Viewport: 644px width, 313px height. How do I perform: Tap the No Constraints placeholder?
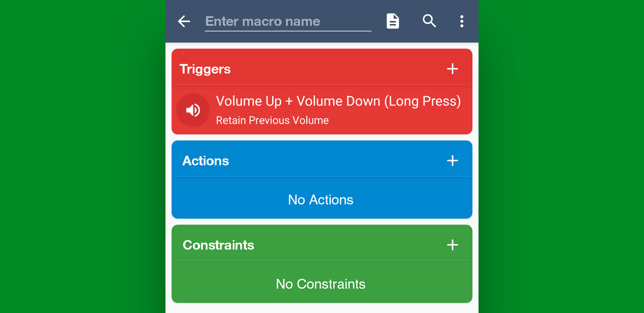point(321,284)
